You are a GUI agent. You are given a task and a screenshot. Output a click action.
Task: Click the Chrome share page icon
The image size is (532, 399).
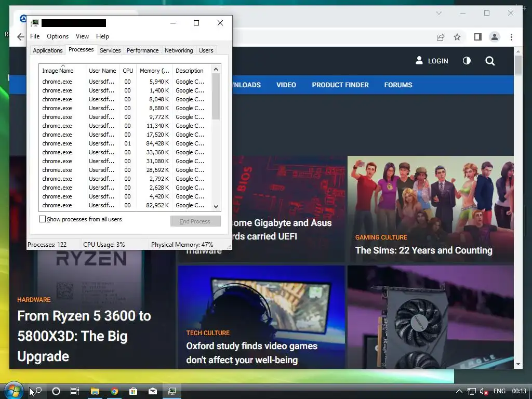coord(441,37)
